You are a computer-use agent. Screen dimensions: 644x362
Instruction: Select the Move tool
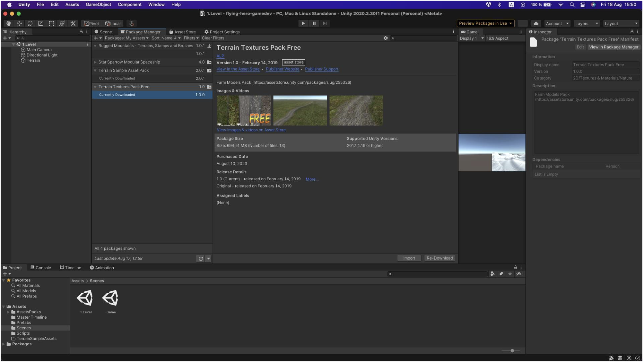(x=19, y=23)
